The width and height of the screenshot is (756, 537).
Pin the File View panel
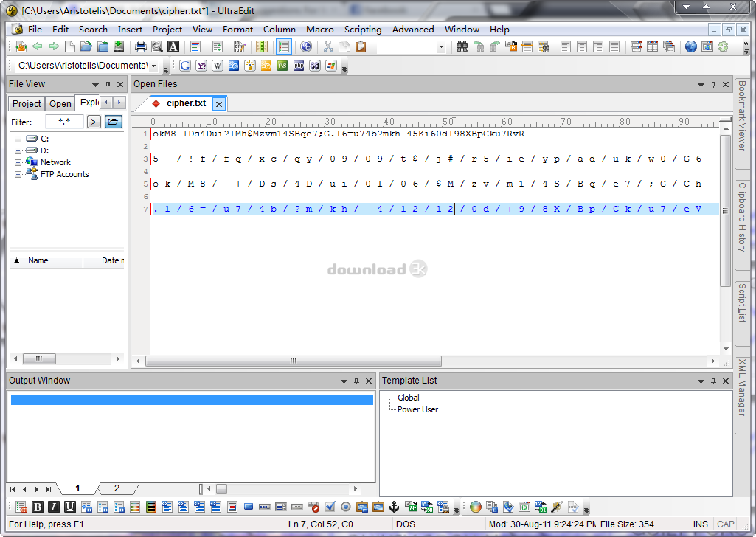[x=108, y=84]
